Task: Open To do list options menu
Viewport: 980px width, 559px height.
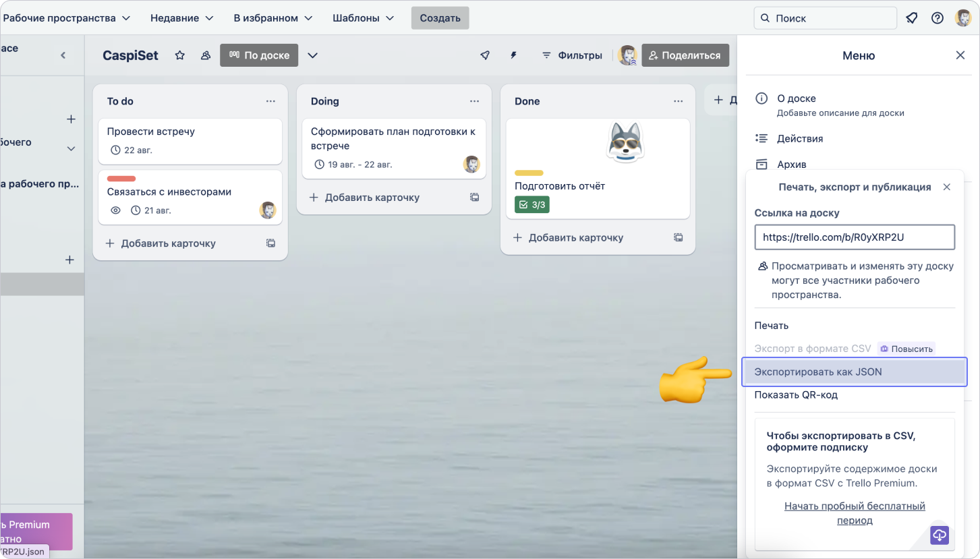Action: 270,101
